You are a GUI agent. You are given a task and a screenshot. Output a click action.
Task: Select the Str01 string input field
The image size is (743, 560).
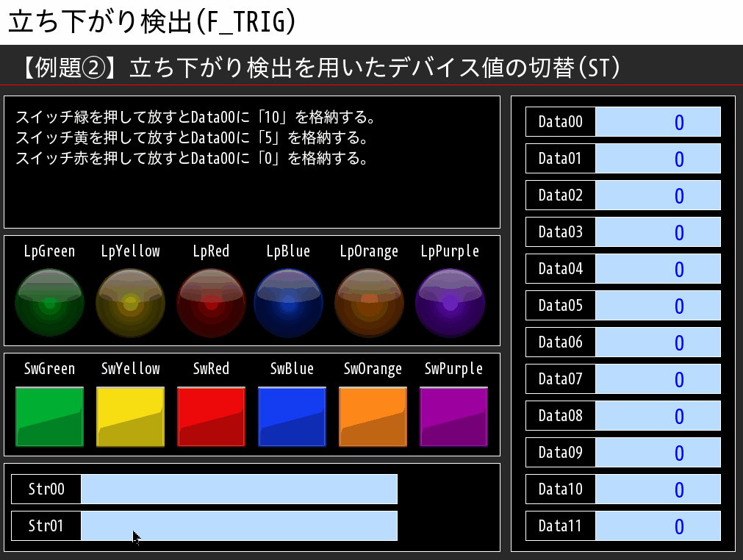[239, 526]
